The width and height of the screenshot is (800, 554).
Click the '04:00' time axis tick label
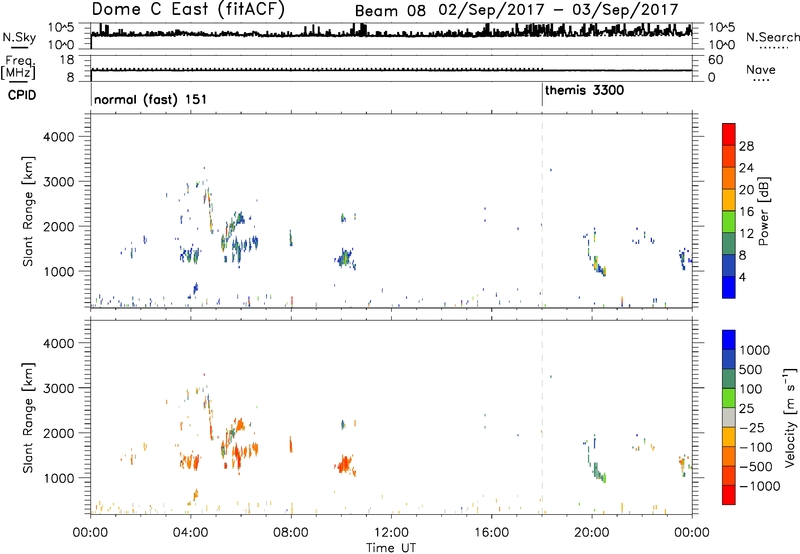point(191,533)
